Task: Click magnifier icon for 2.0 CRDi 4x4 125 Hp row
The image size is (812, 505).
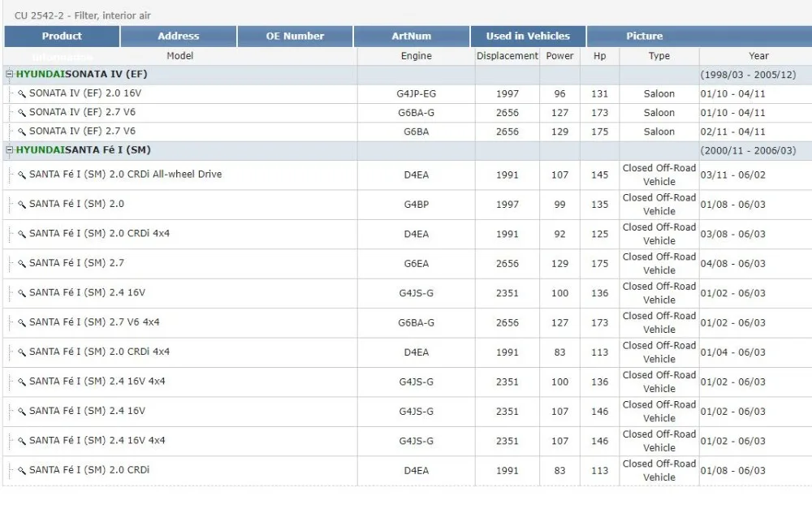Action: 22,234
